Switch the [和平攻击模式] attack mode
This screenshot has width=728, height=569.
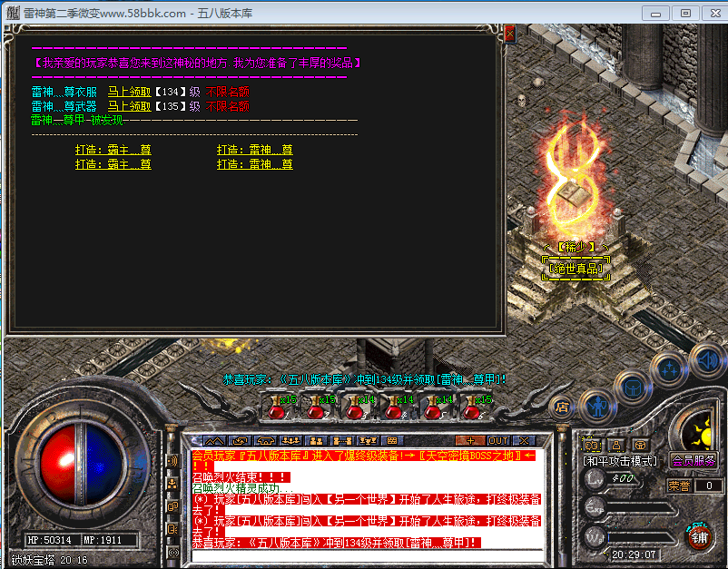(619, 461)
